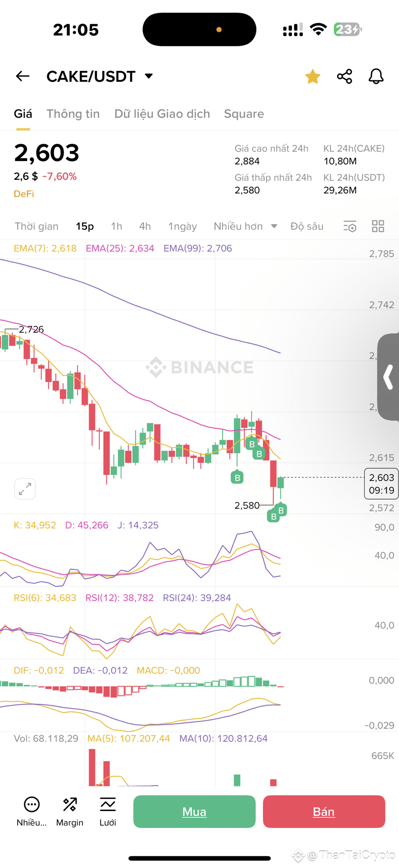
Task: Open CAKE/USDT pair dropdown arrow
Action: coord(149,76)
